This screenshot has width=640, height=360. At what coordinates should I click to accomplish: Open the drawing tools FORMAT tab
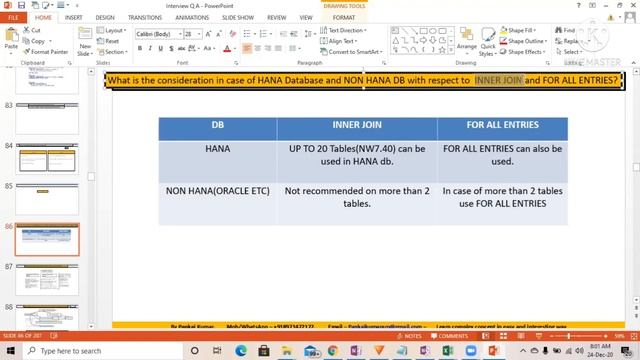point(344,18)
